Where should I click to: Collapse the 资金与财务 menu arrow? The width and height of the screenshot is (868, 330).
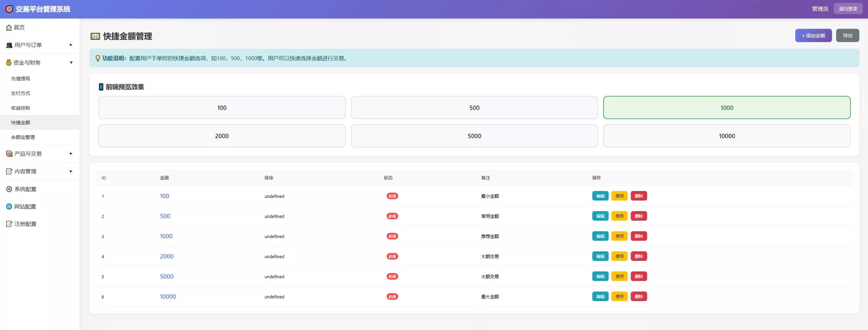71,63
